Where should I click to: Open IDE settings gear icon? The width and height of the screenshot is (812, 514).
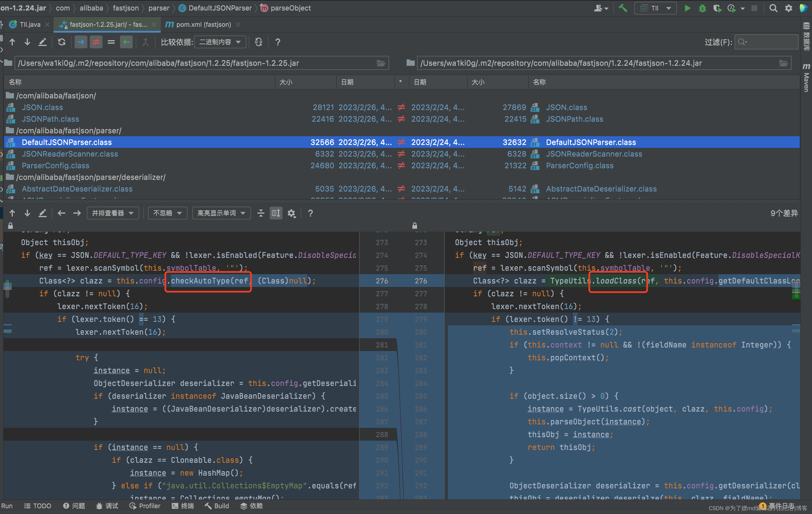coord(788,8)
